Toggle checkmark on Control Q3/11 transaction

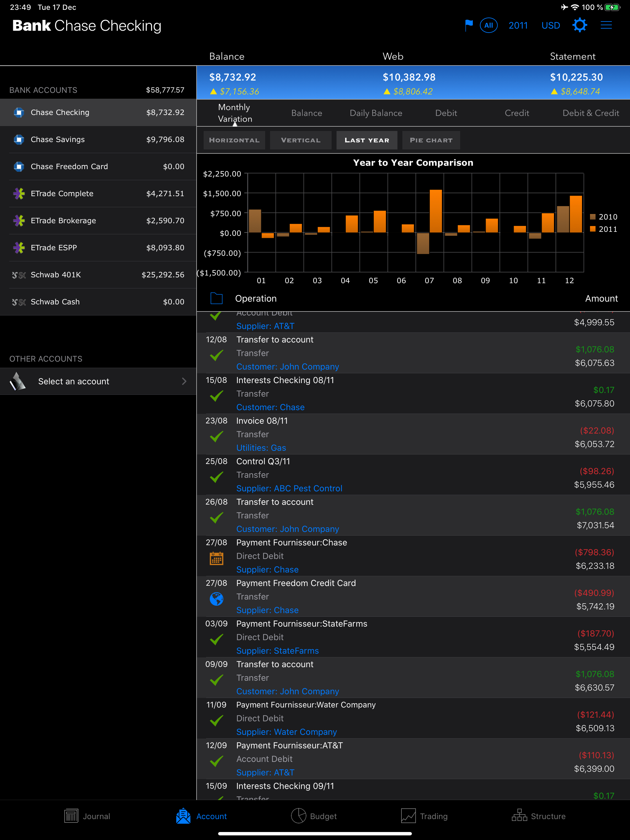[x=217, y=477]
